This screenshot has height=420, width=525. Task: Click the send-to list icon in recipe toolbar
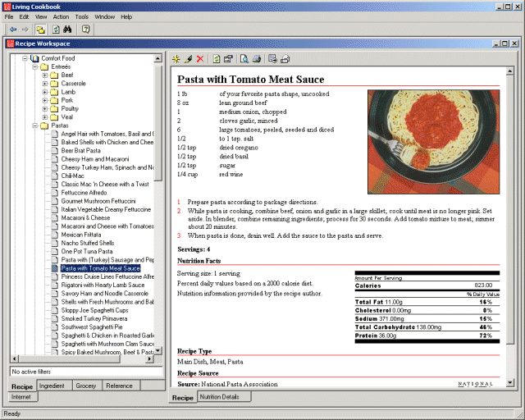(273, 59)
